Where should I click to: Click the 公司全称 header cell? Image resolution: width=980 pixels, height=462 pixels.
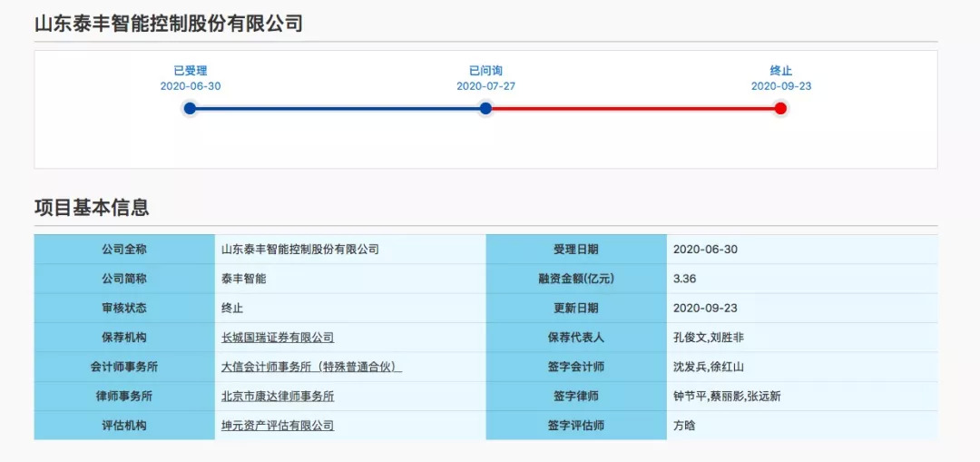[x=124, y=250]
